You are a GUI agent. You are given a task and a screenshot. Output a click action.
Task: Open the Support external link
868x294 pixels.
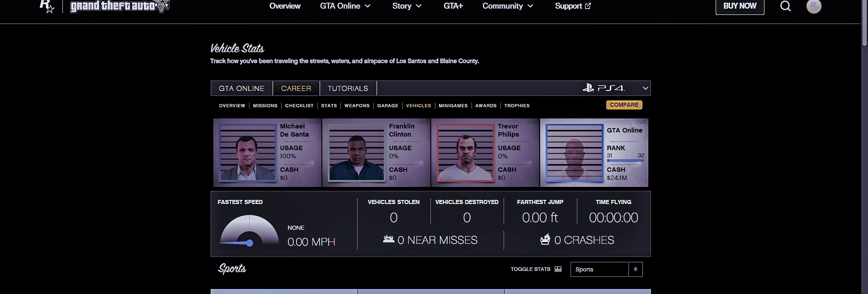[573, 6]
